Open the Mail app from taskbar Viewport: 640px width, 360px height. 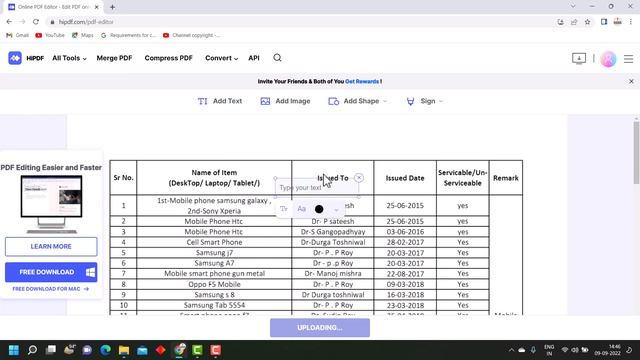pos(142,350)
